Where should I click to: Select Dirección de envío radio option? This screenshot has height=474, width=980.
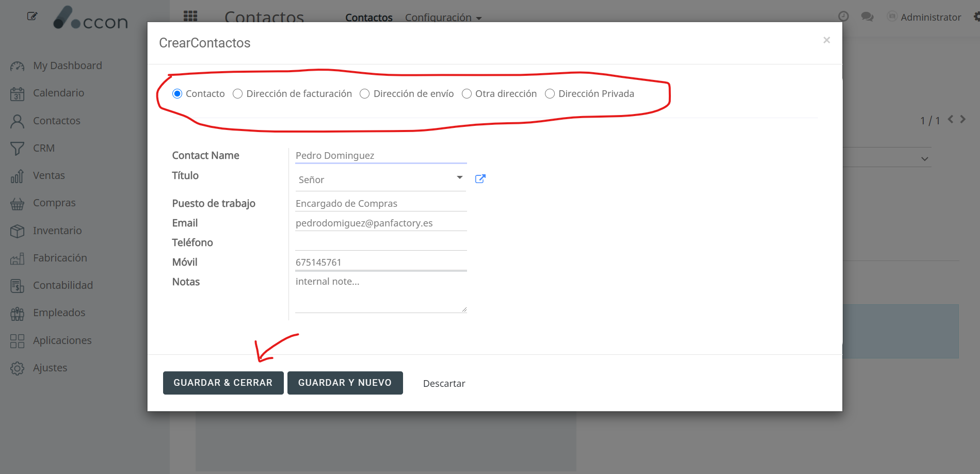click(364, 94)
